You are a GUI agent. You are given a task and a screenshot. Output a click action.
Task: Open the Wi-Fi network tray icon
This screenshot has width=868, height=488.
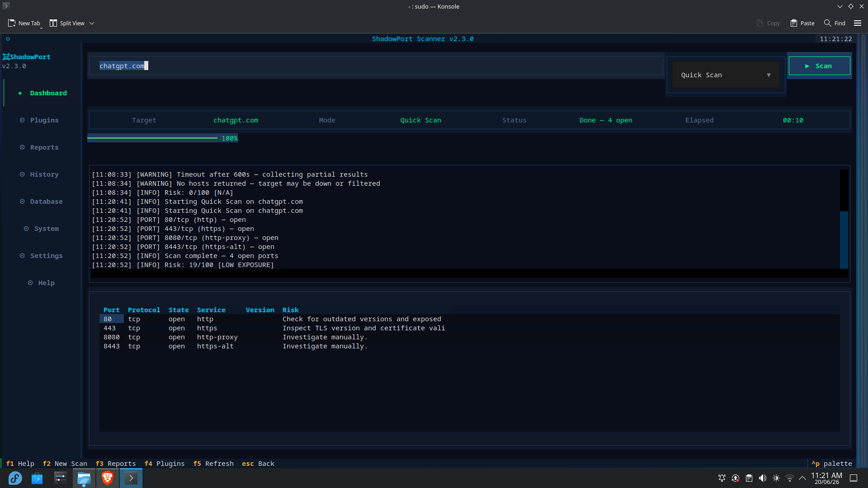point(790,478)
